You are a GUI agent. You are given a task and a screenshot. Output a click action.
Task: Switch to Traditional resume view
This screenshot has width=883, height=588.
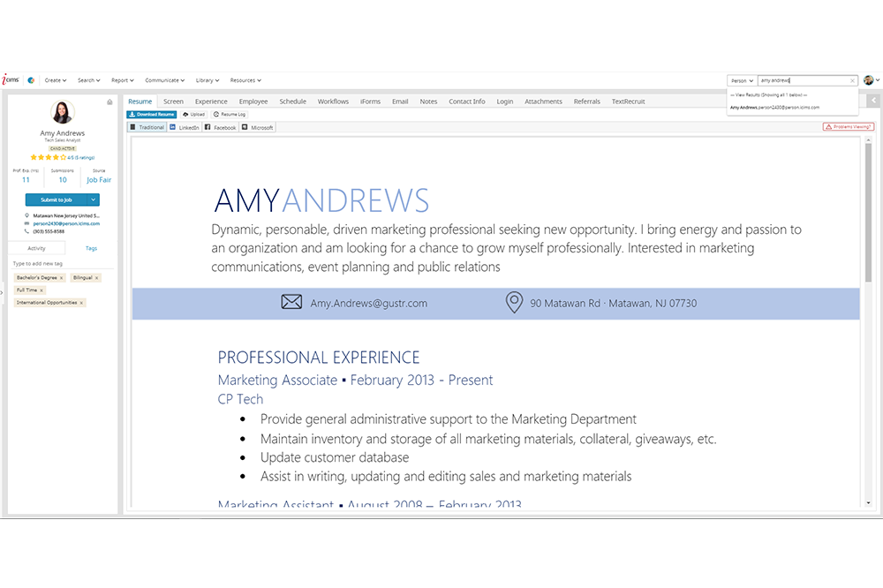tap(147, 128)
